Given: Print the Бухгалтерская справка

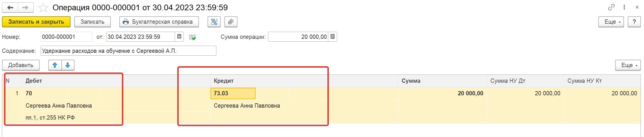Looking at the screenshot, I should coord(159,22).
